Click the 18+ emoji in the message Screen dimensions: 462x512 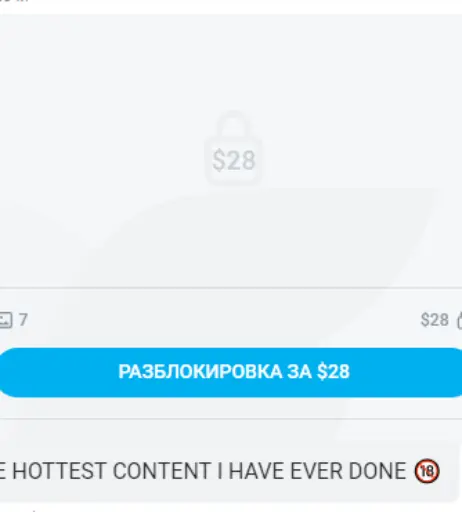coord(427,471)
